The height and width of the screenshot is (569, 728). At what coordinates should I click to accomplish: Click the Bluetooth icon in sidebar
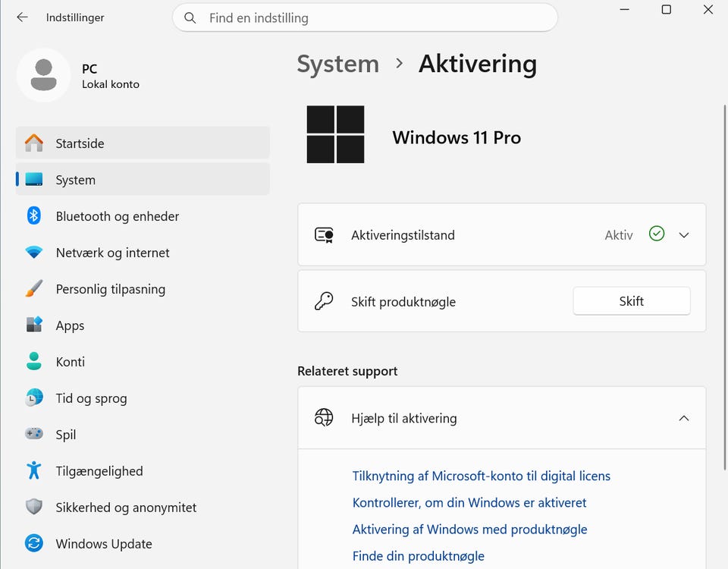pyautogui.click(x=34, y=215)
